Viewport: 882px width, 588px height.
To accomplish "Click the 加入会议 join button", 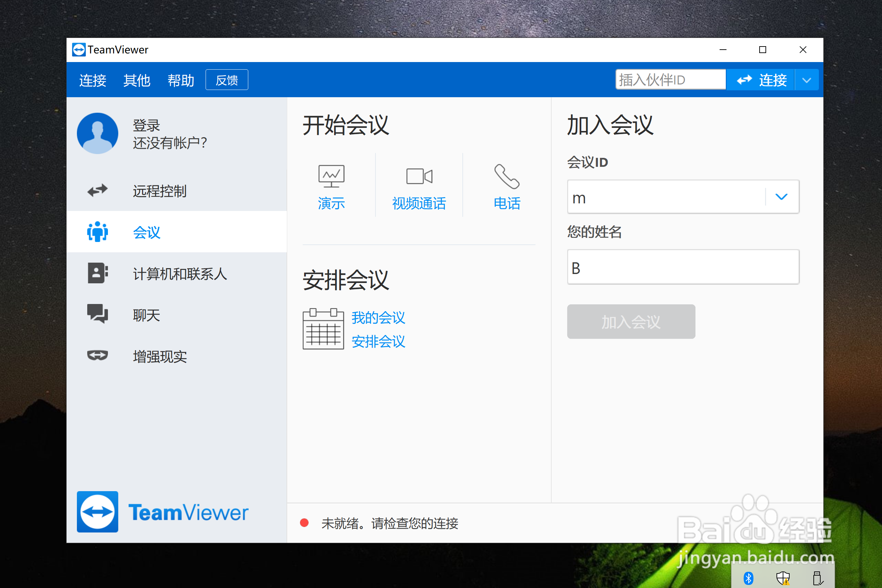I will pos(631,321).
